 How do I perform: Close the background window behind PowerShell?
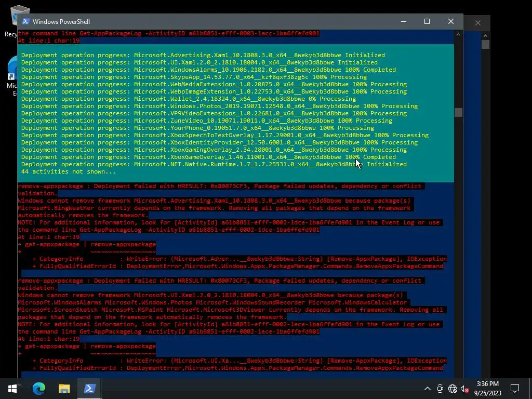coord(478,23)
